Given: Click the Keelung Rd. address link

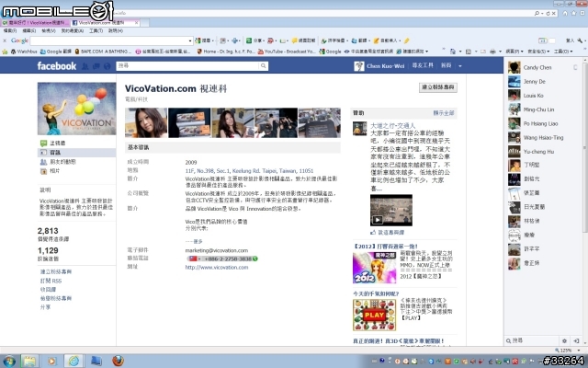Looking at the screenshot, I should (249, 171).
